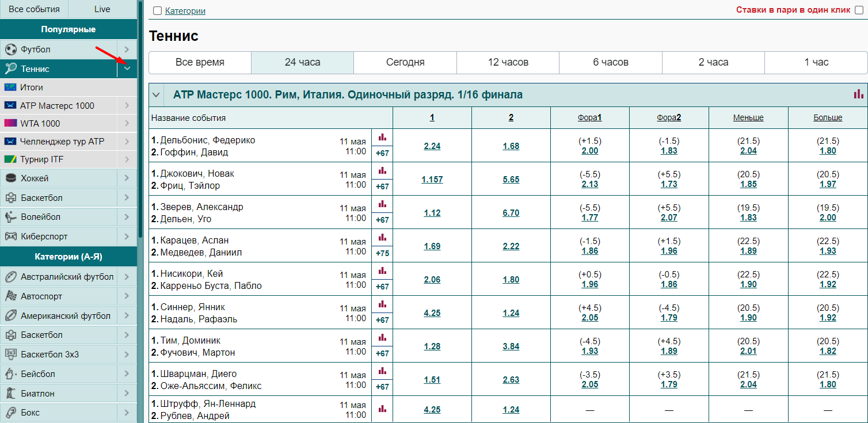The image size is (868, 423).
Task: Open the Live tab
Action: [x=102, y=9]
